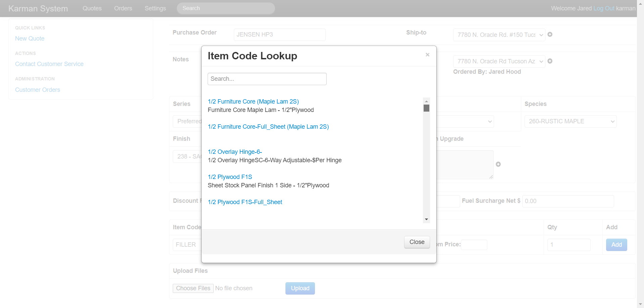Close the Item Code Lookup dialog via X
The width and height of the screenshot is (644, 308).
[427, 55]
